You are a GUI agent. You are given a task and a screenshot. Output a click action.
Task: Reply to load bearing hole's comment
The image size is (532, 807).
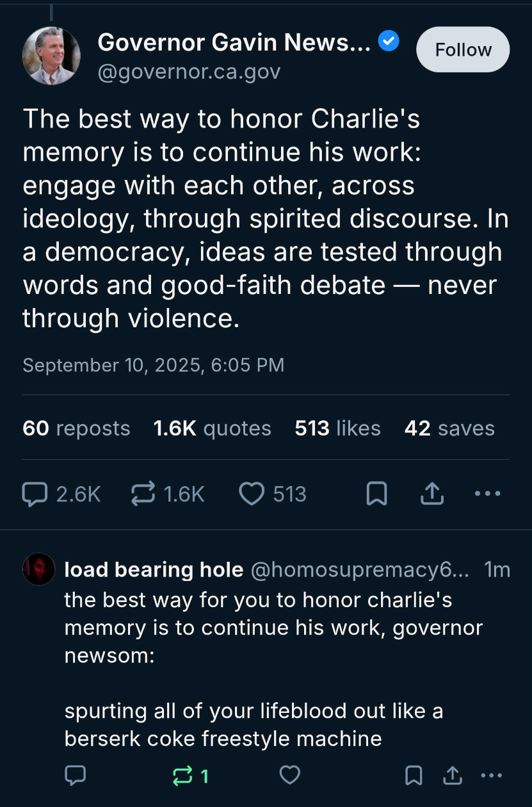76,776
